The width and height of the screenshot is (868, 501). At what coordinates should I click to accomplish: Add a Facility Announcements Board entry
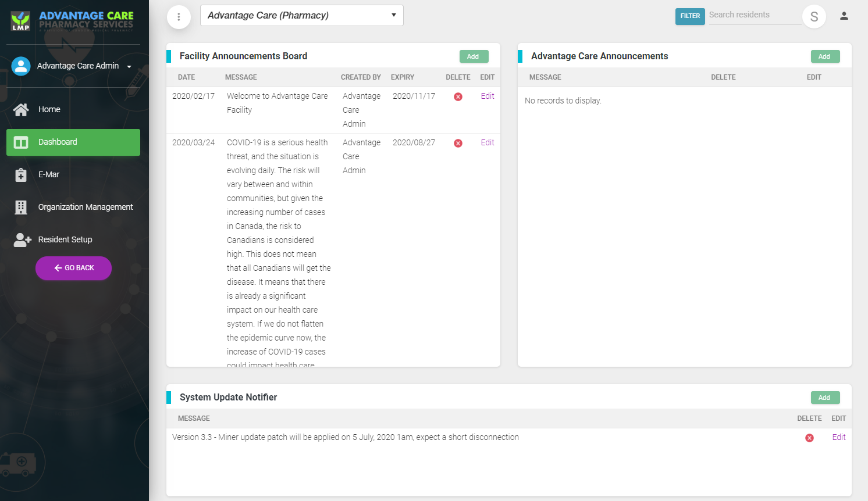474,56
